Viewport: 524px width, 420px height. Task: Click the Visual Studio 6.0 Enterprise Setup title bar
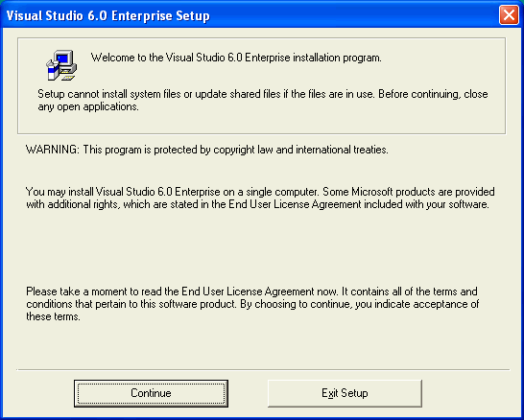(250, 15)
